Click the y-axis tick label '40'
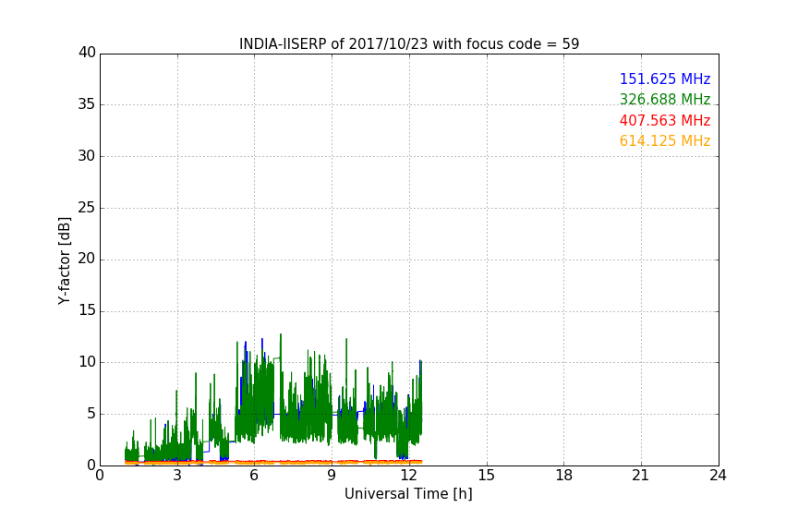The width and height of the screenshot is (798, 532). (x=87, y=53)
